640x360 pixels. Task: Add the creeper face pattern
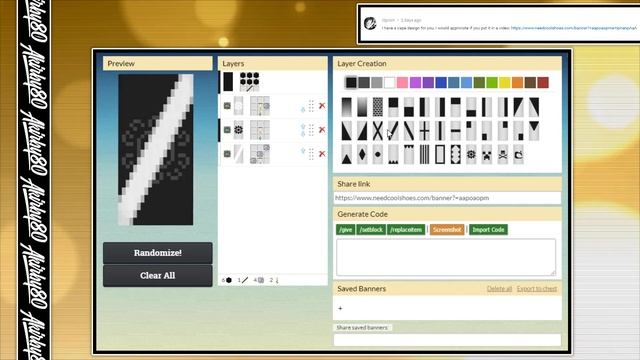487,155
